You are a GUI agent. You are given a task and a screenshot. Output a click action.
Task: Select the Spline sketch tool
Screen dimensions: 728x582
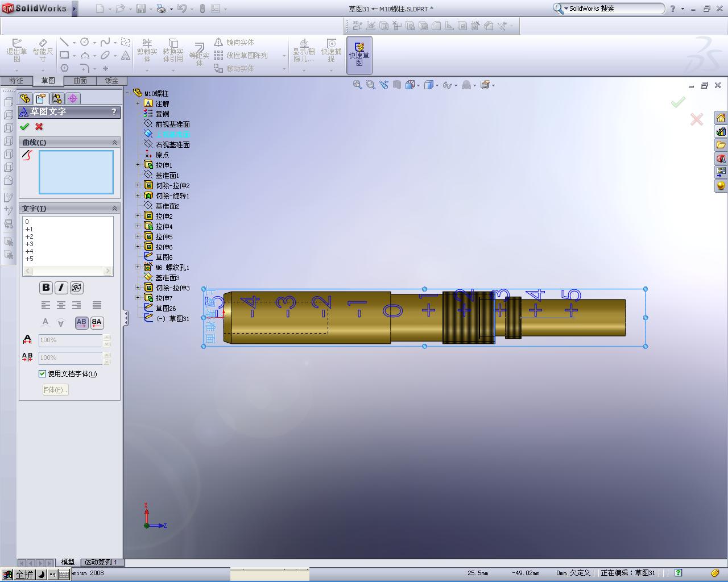coord(105,42)
